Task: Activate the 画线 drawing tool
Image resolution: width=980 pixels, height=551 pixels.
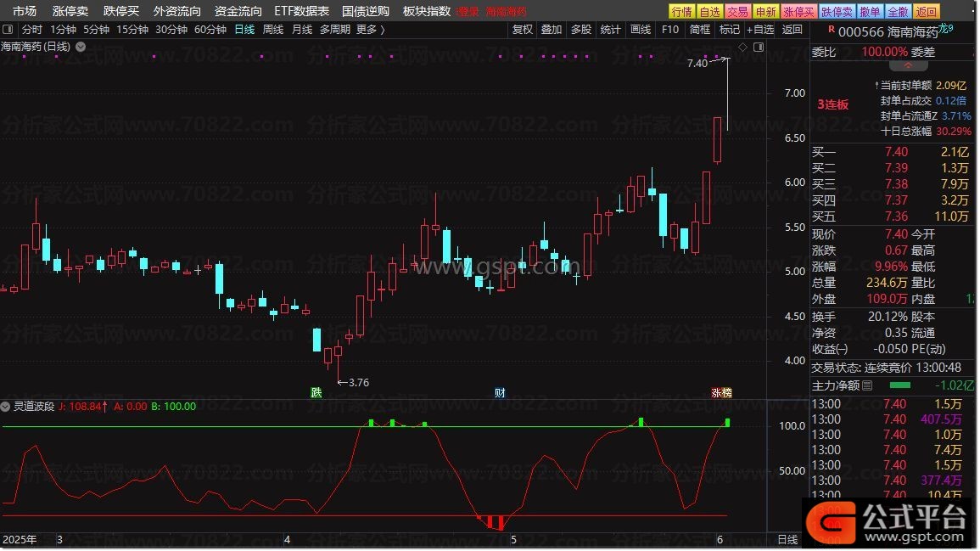Action: (x=641, y=30)
